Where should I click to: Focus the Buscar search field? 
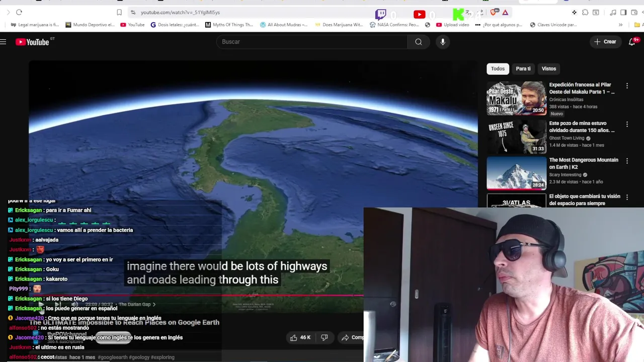pyautogui.click(x=312, y=42)
